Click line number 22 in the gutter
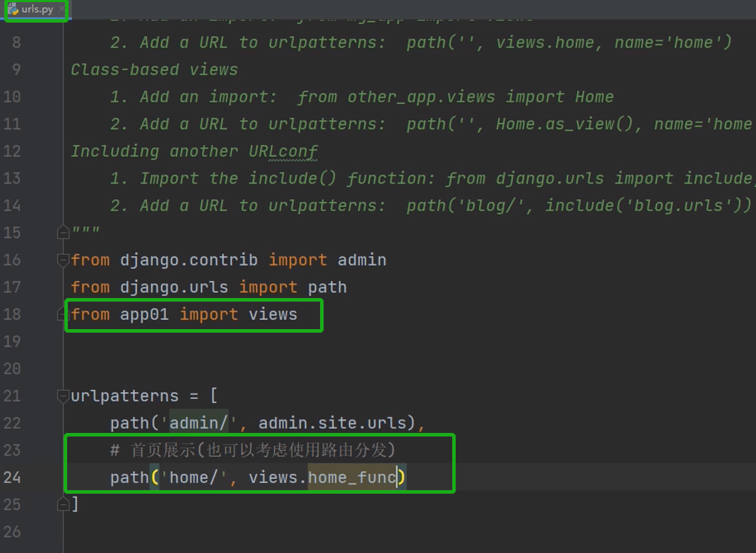 12,423
